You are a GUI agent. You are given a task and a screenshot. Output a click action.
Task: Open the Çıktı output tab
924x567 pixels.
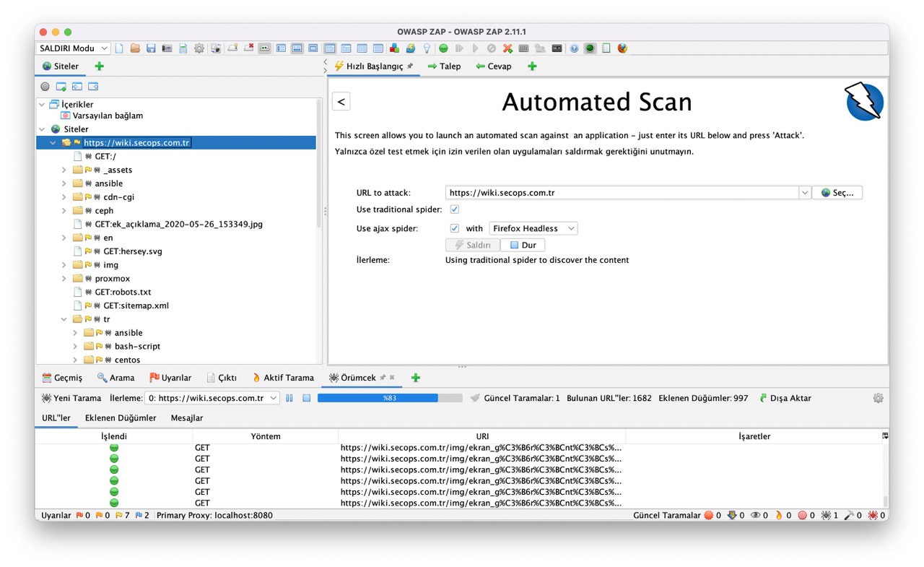tap(222, 378)
